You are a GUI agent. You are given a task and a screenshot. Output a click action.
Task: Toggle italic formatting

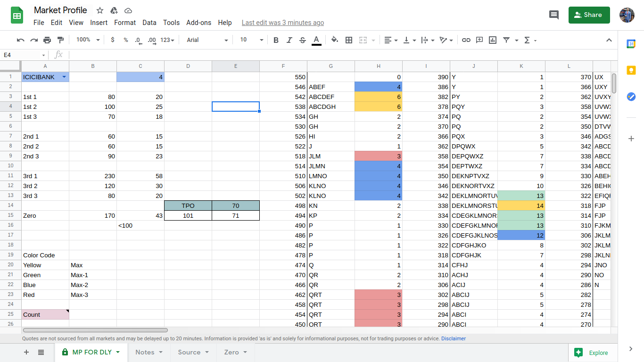pyautogui.click(x=289, y=40)
